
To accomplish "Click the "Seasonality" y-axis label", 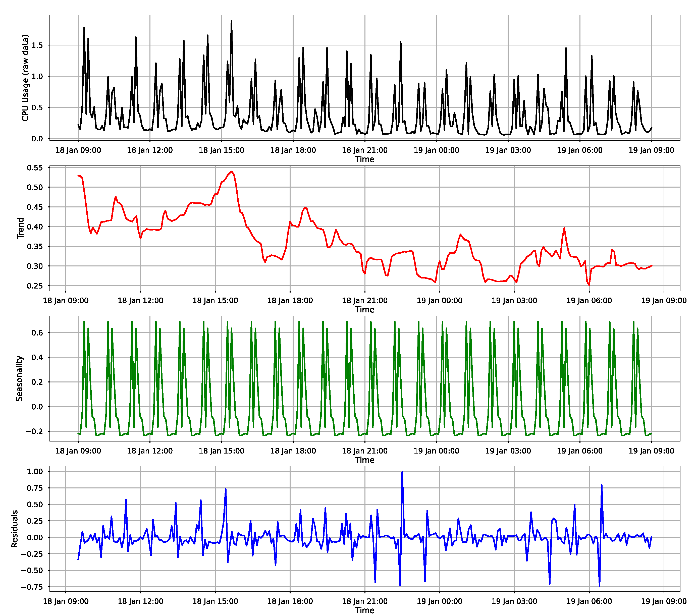I will click(19, 379).
